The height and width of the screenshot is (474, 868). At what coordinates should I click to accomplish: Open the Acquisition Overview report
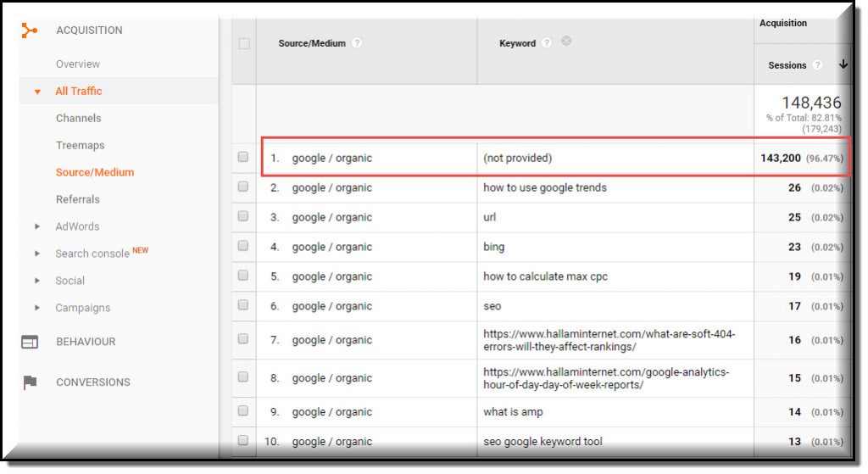tap(78, 64)
